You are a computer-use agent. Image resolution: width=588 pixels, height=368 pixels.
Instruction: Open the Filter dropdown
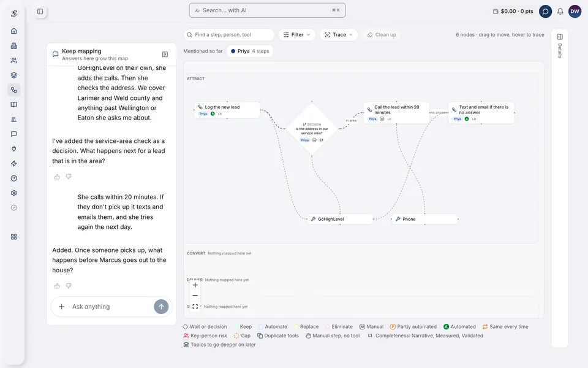pos(297,34)
